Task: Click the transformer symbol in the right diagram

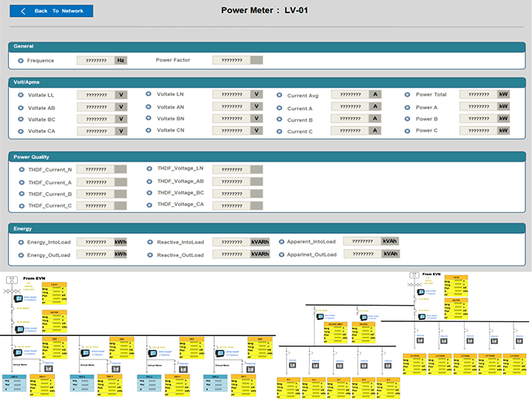Action: (x=415, y=275)
